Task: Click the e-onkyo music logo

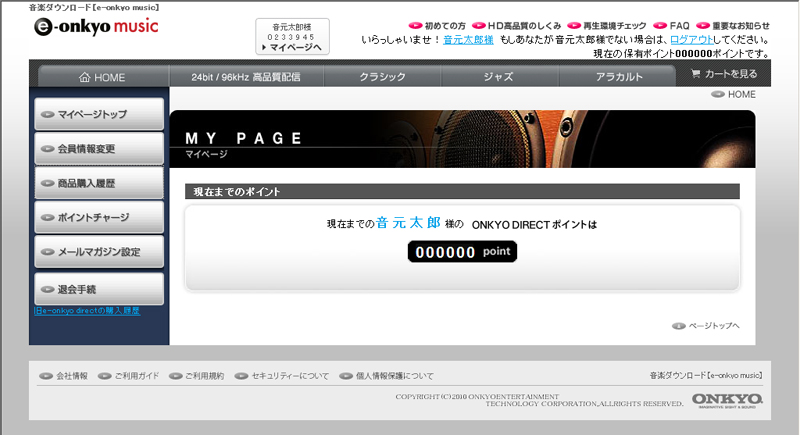Action: tap(96, 26)
